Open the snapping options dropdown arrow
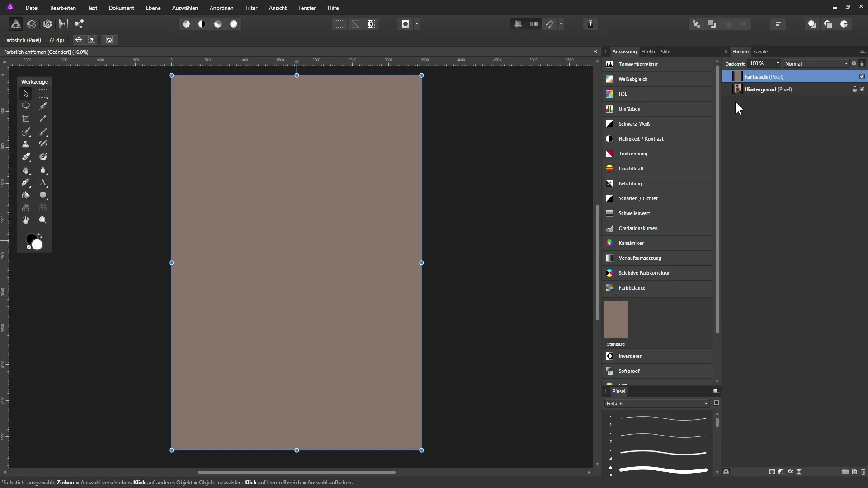The height and width of the screenshot is (488, 868). click(561, 24)
